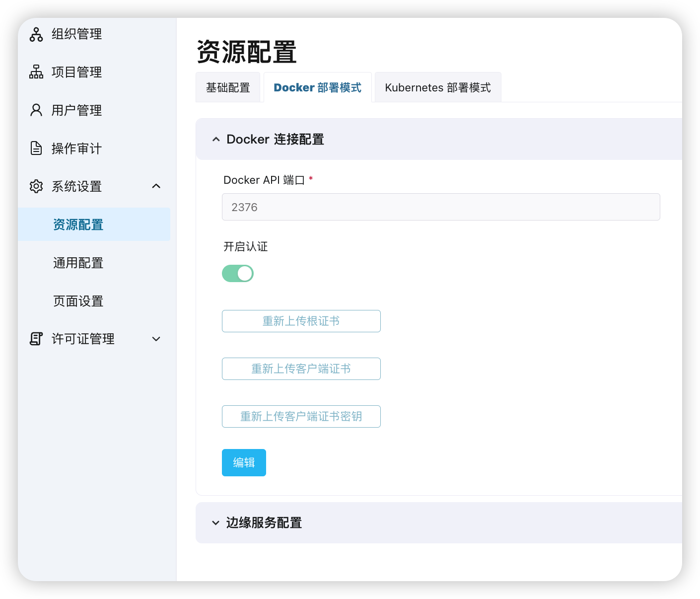Open 通用配置 in the sidebar

pyautogui.click(x=78, y=263)
